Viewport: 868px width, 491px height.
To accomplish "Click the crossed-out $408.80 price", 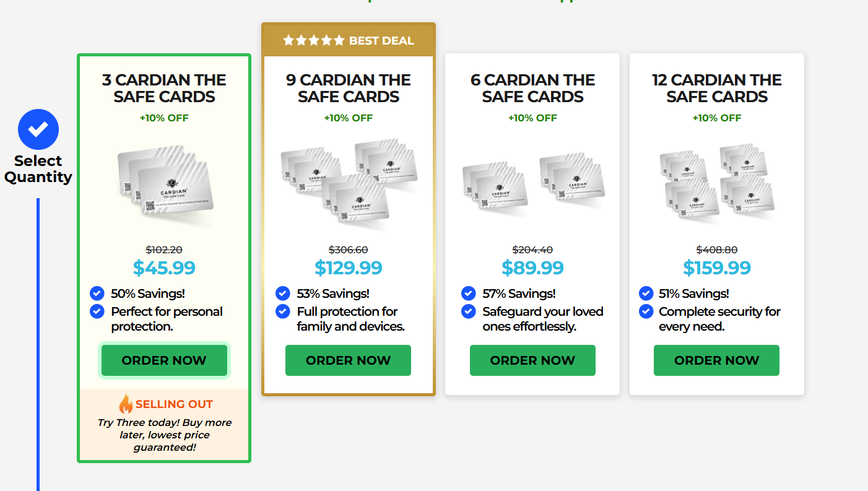I will pyautogui.click(x=716, y=250).
